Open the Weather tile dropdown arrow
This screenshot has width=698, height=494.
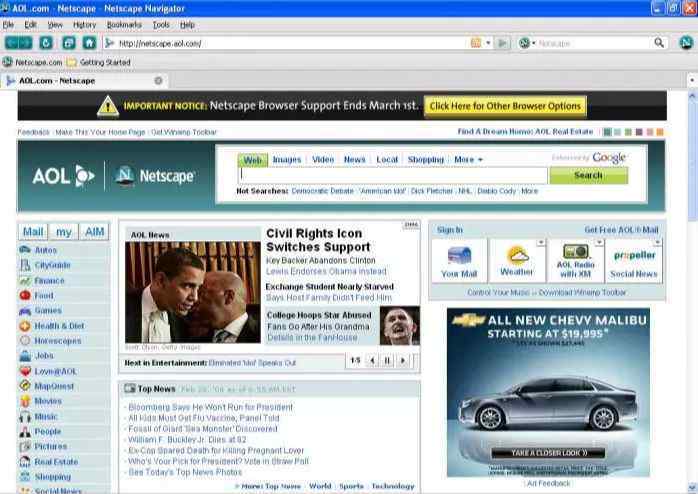(541, 243)
